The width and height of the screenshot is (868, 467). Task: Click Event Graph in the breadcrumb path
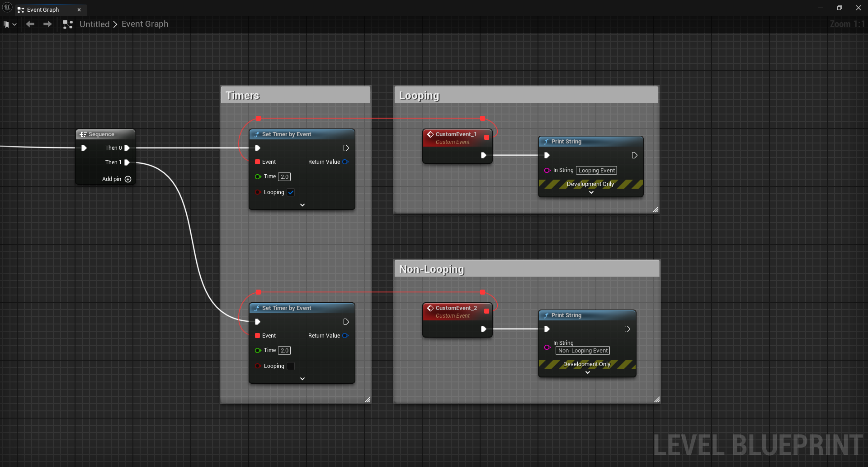click(x=145, y=24)
